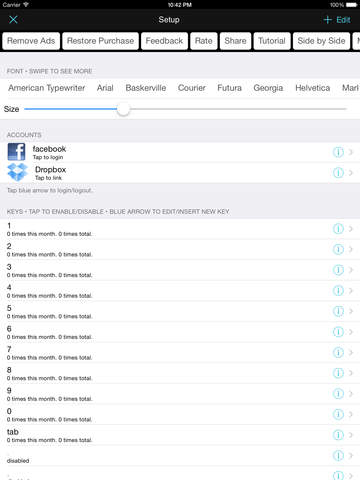360x480 pixels.
Task: Tap Edit in the top bar
Action: [x=343, y=20]
